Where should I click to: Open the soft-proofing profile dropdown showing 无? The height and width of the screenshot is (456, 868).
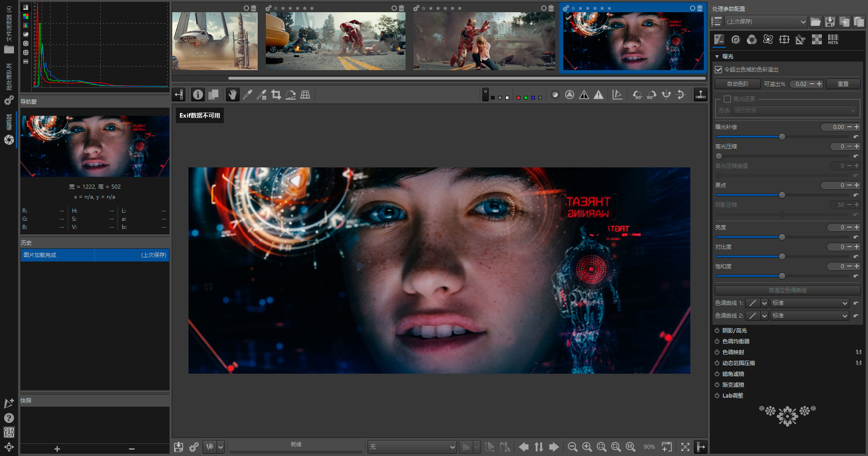pos(411,447)
